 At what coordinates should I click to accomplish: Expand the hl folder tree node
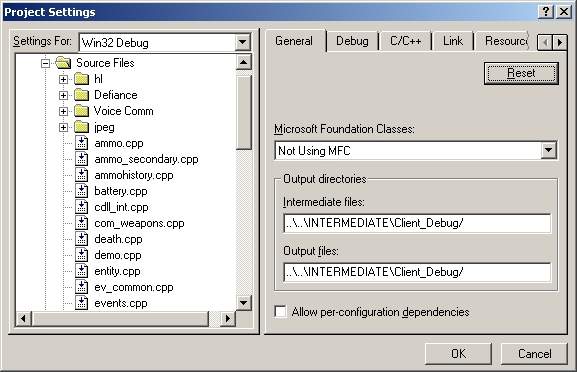63,79
